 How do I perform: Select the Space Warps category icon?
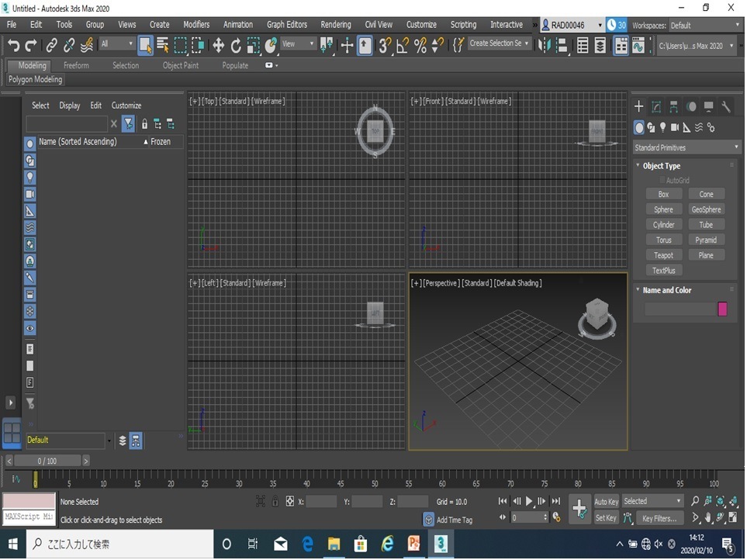coord(698,128)
